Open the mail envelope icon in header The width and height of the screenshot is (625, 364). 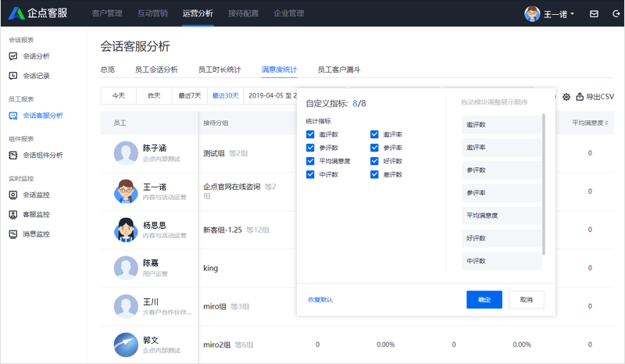[594, 14]
